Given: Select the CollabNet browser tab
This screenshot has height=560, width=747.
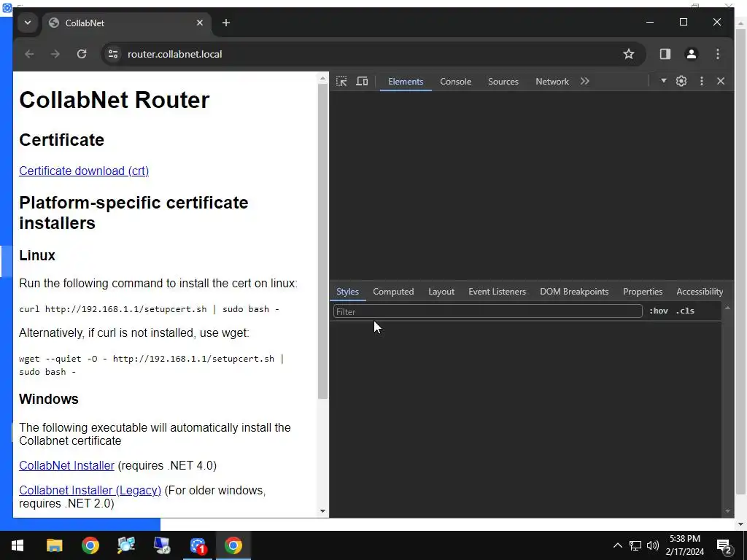Looking at the screenshot, I should point(126,23).
